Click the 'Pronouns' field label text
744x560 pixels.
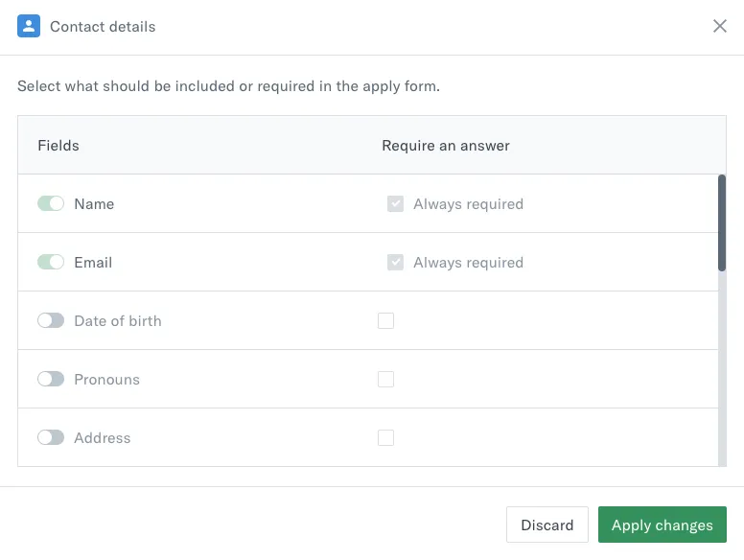106,379
